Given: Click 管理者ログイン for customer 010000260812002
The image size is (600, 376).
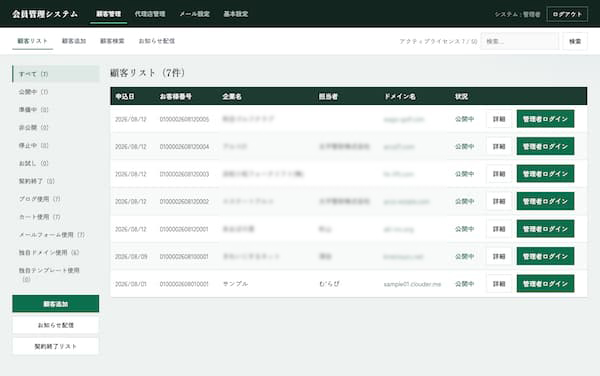Looking at the screenshot, I should tap(545, 201).
